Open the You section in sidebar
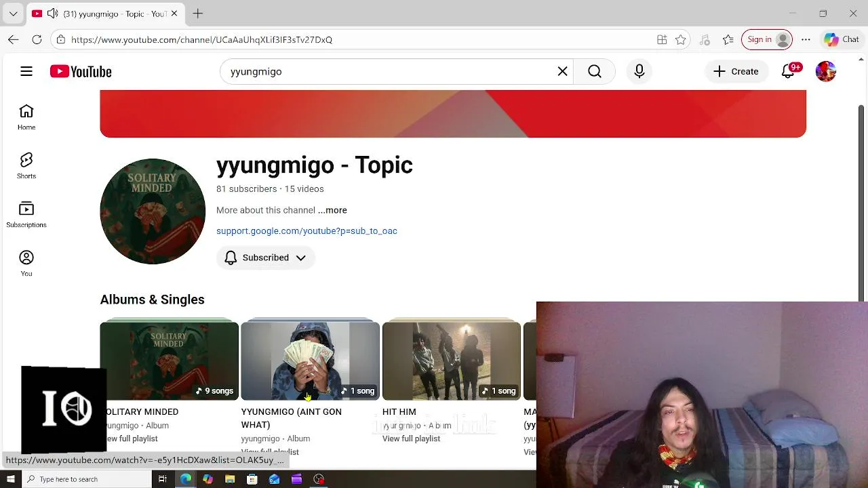 (26, 264)
